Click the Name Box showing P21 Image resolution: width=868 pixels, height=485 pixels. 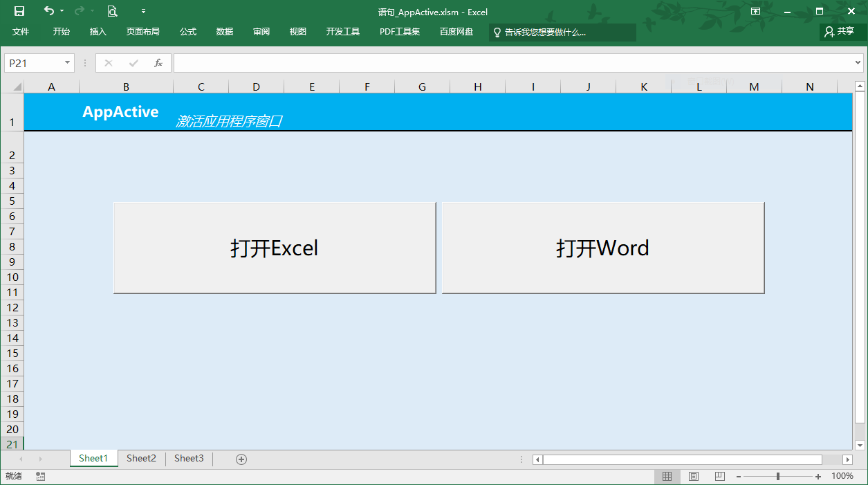(34, 63)
